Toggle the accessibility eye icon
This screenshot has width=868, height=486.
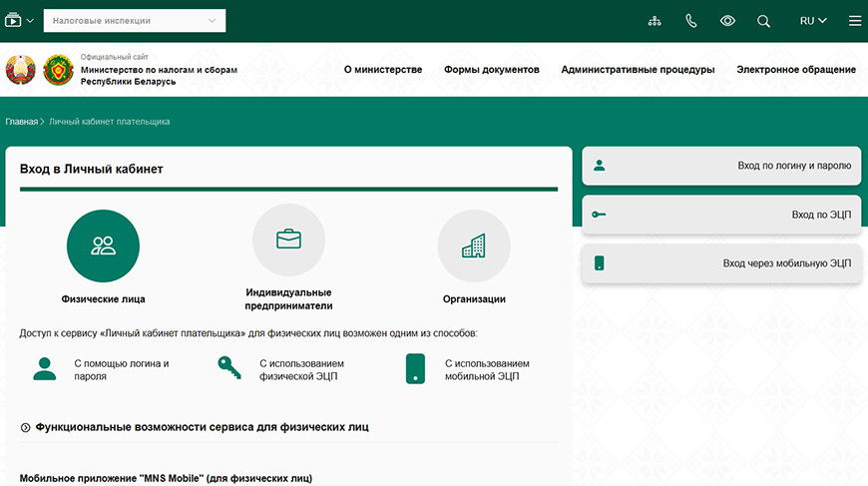pos(727,21)
